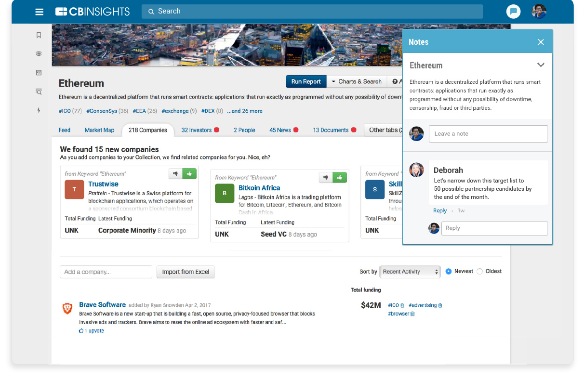
Task: Click the #advertising tag on Brave Software
Action: [x=423, y=305]
